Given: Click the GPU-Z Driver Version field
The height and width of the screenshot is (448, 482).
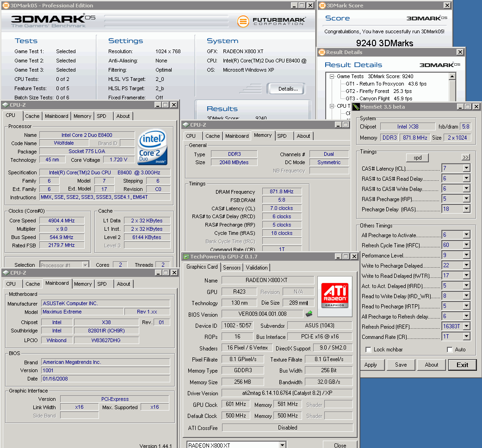Looking at the screenshot, I should click(287, 393).
